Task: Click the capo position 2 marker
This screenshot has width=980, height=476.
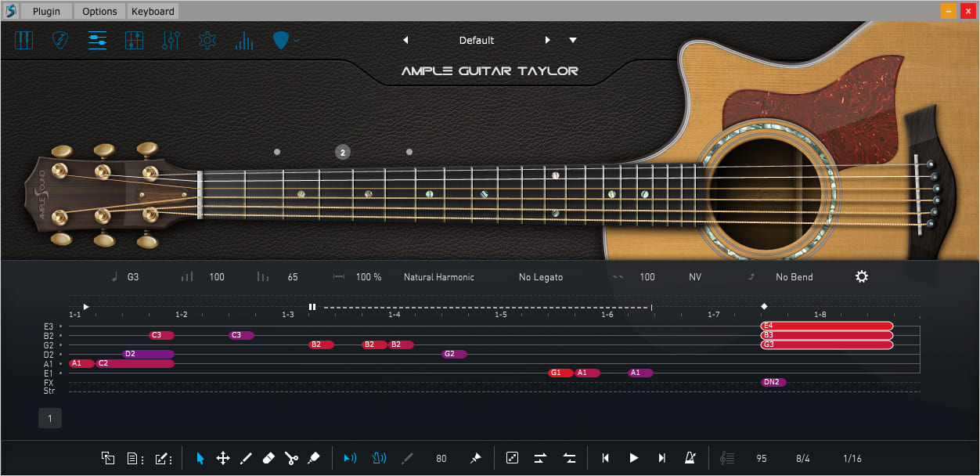Action: click(343, 152)
